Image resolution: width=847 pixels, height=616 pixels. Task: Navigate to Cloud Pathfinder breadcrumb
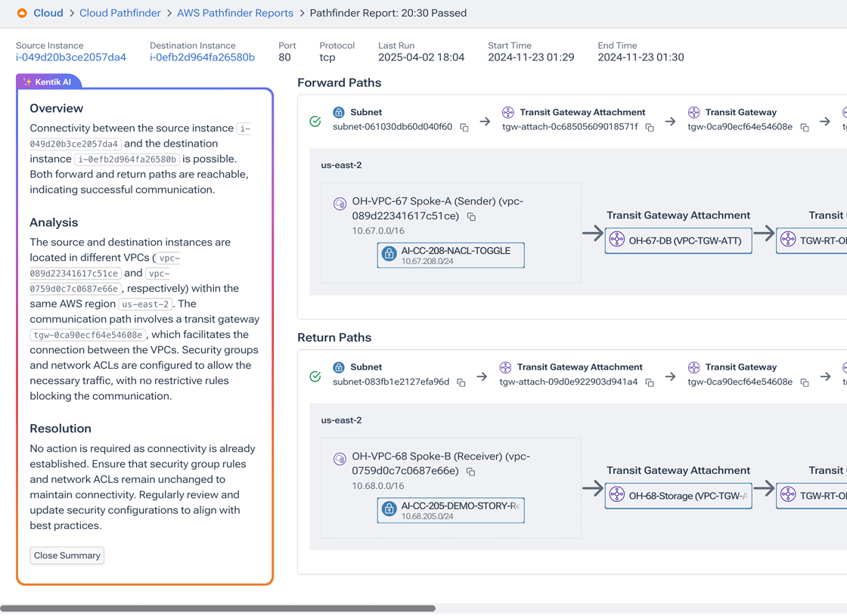click(119, 13)
